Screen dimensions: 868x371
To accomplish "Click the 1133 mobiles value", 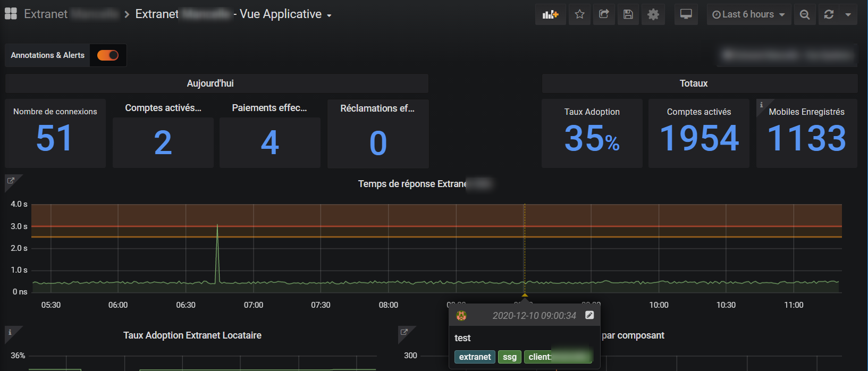I will click(x=807, y=139).
